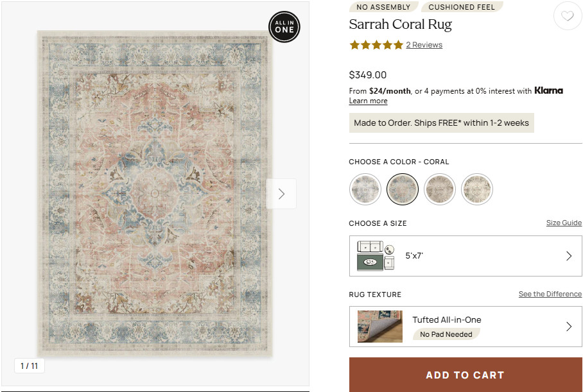Open the 2 Reviews link
This screenshot has height=392, width=583.
(x=424, y=45)
